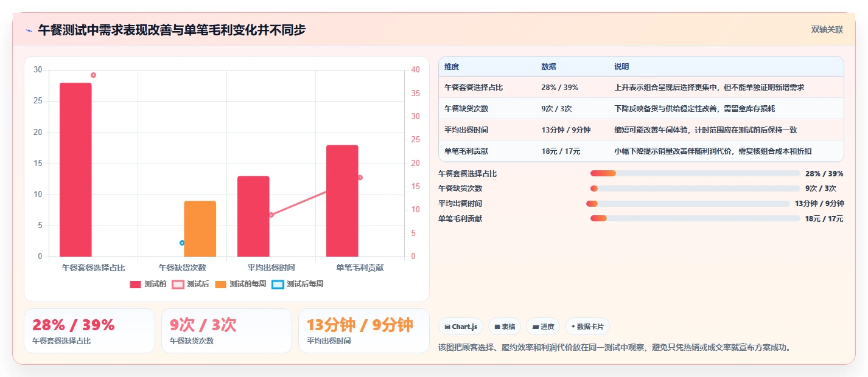Click the 28% / 39% data card
This screenshot has width=868, height=377.
coord(89,331)
